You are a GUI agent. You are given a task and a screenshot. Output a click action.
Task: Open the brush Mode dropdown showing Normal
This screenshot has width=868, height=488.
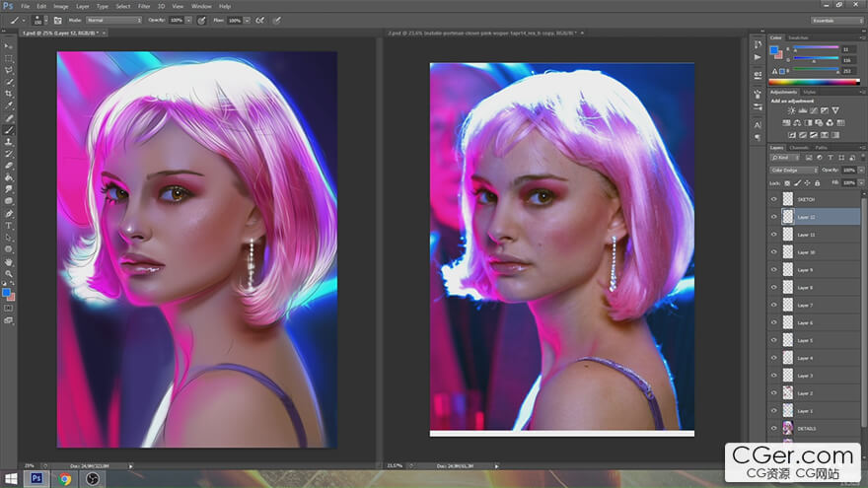click(x=114, y=21)
